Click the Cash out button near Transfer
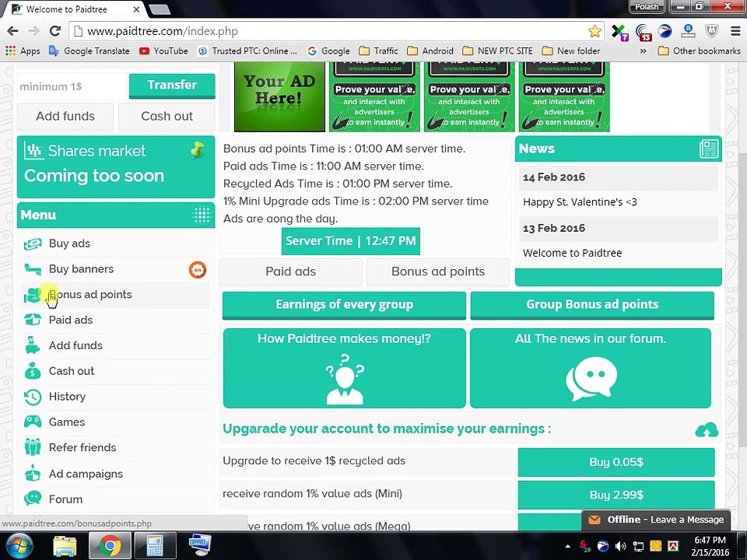This screenshot has width=747, height=560. coord(167,116)
